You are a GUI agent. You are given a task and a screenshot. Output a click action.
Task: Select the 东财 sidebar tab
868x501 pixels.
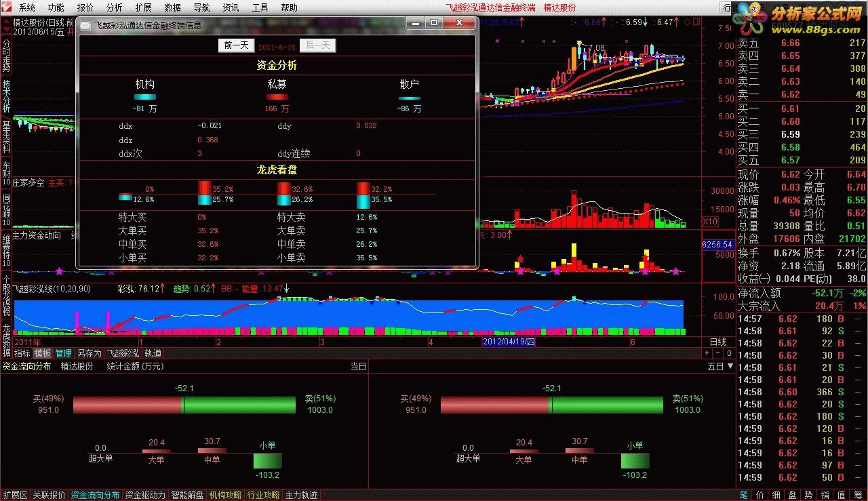[x=6, y=173]
